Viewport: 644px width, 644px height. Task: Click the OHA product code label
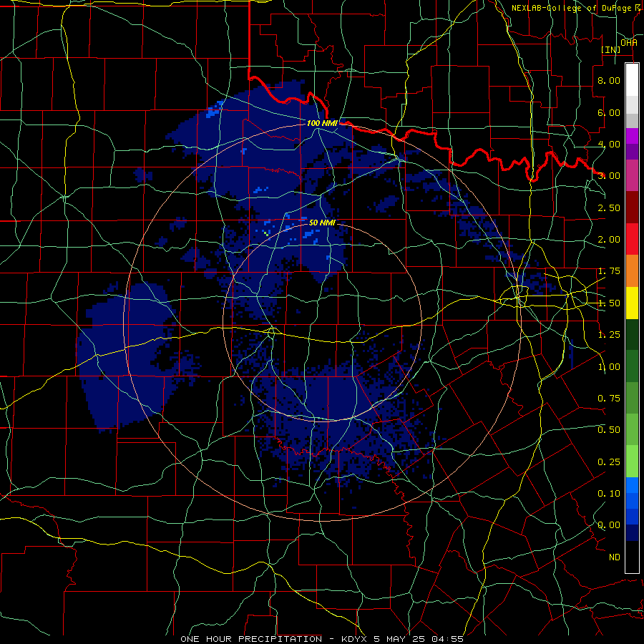[x=629, y=42]
